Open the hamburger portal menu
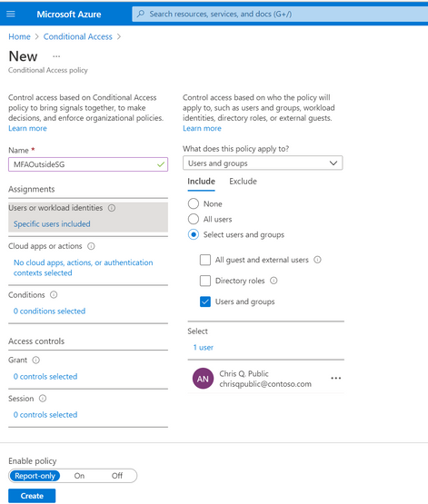 tap(11, 14)
